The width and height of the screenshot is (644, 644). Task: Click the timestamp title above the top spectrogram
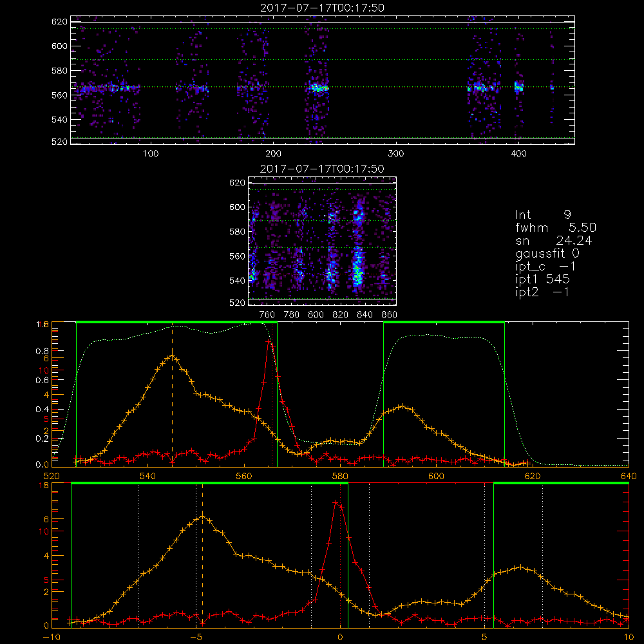coord(323,8)
